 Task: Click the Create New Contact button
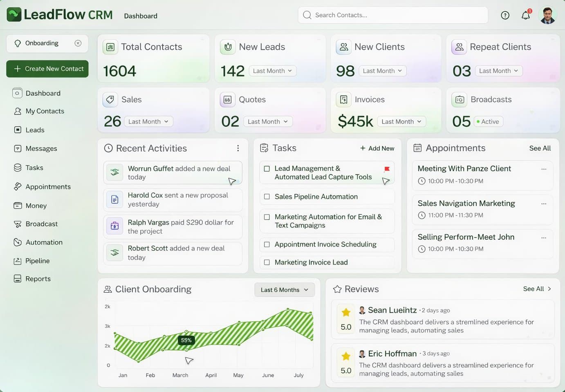click(x=47, y=69)
